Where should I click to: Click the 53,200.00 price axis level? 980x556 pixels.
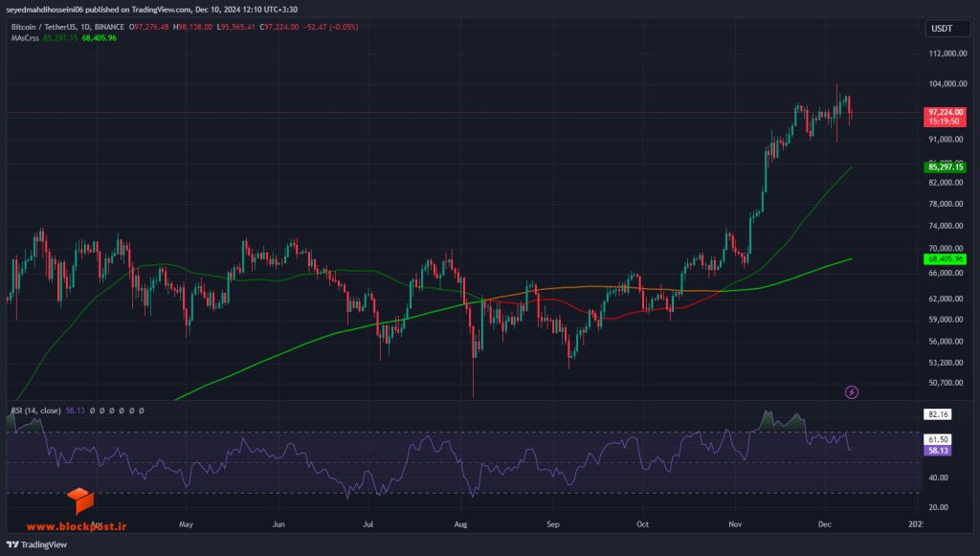tap(947, 363)
